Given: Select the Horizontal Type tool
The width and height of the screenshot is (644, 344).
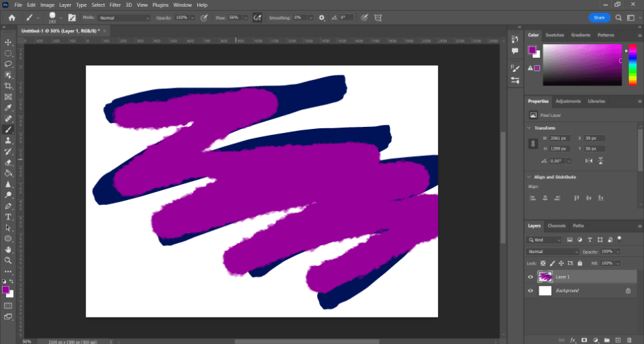Looking at the screenshot, I should tap(8, 216).
